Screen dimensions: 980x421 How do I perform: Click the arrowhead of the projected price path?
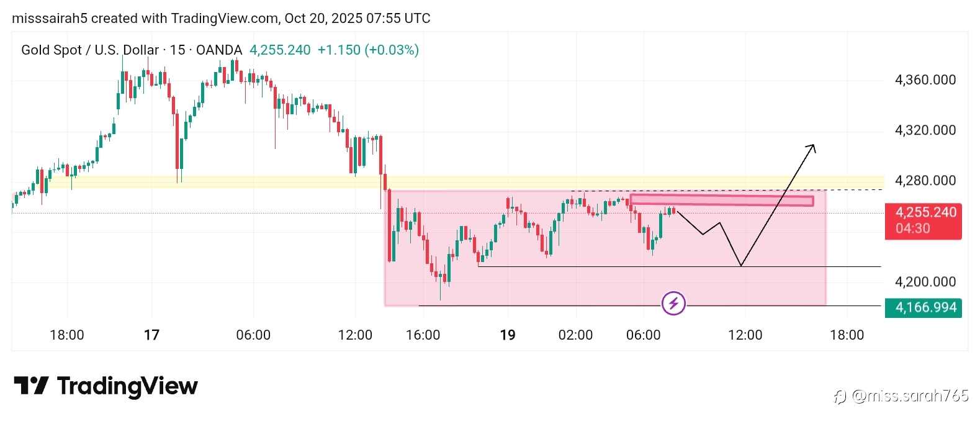[812, 147]
